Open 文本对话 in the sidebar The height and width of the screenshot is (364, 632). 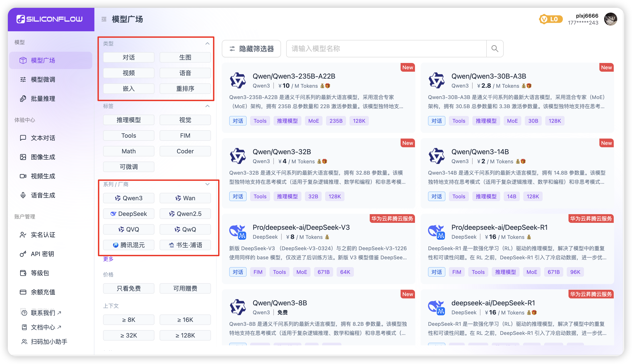pyautogui.click(x=50, y=138)
